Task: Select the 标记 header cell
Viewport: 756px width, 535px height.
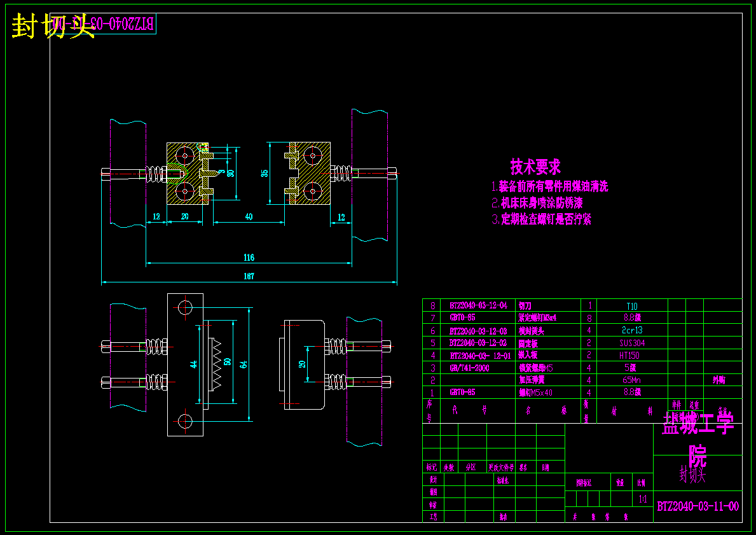Action: [x=432, y=468]
